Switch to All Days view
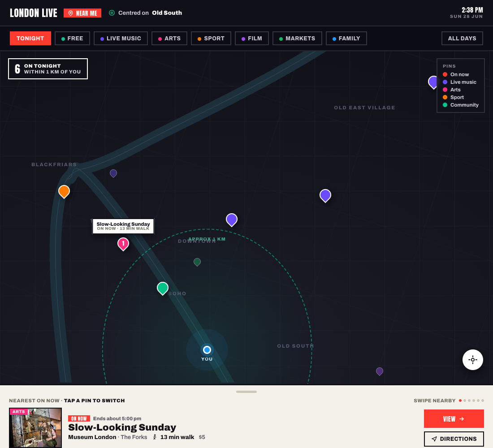This screenshot has height=448, width=493. (462, 39)
